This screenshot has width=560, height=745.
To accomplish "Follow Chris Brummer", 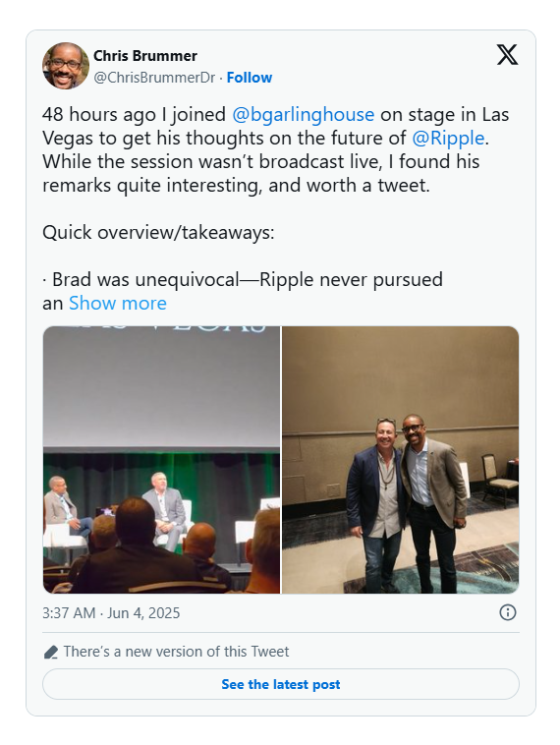I will coord(249,78).
